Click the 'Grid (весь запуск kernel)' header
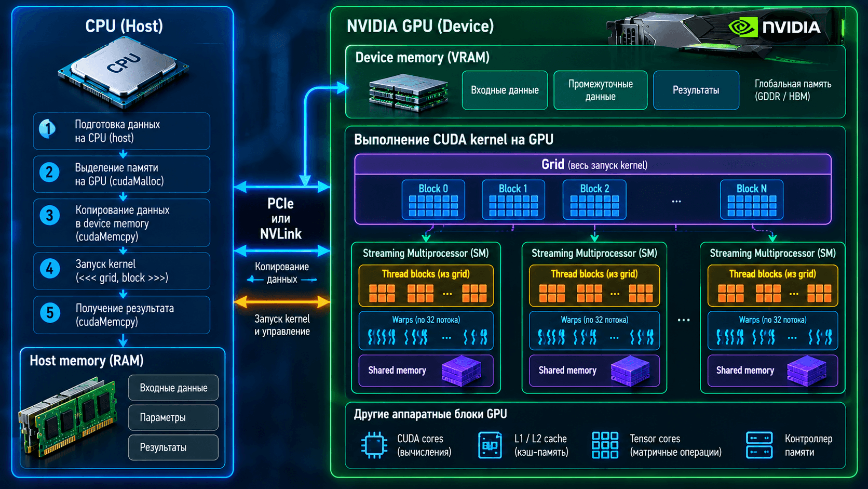Image resolution: width=868 pixels, height=489 pixels. click(594, 165)
